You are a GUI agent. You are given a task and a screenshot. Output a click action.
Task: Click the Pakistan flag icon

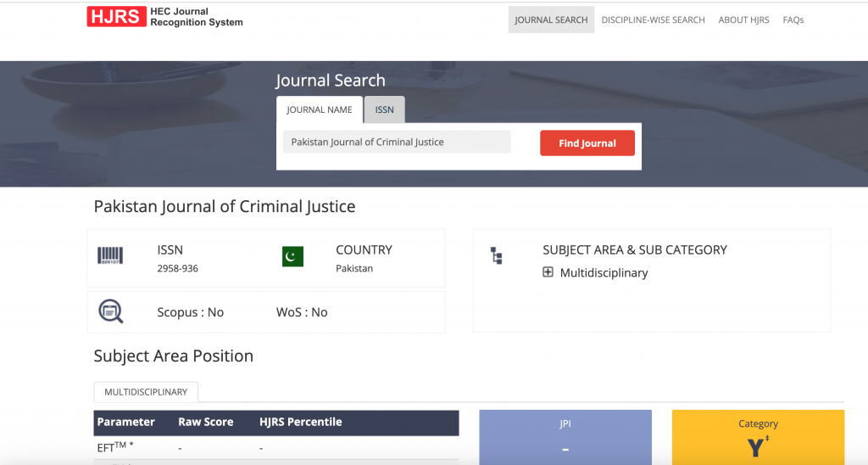click(292, 256)
